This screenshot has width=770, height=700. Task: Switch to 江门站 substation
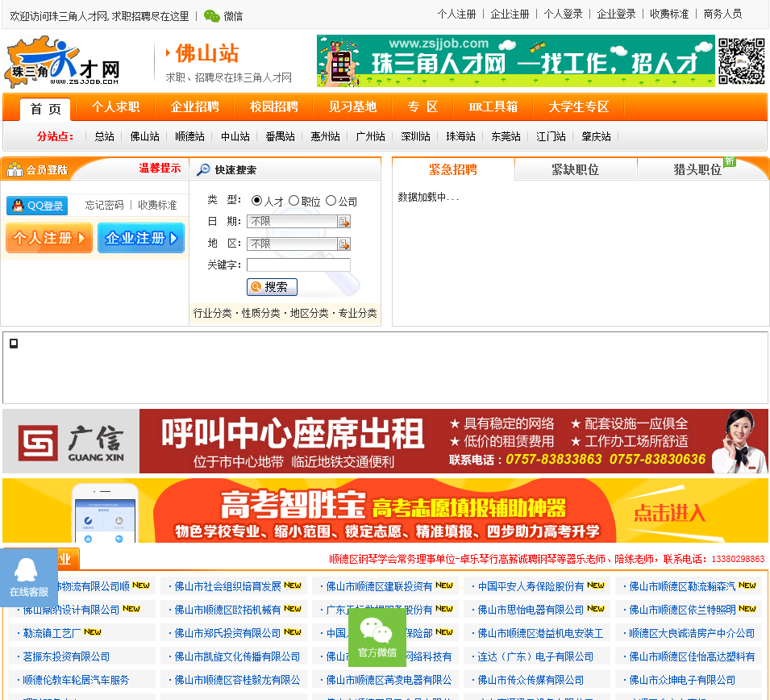(x=551, y=136)
